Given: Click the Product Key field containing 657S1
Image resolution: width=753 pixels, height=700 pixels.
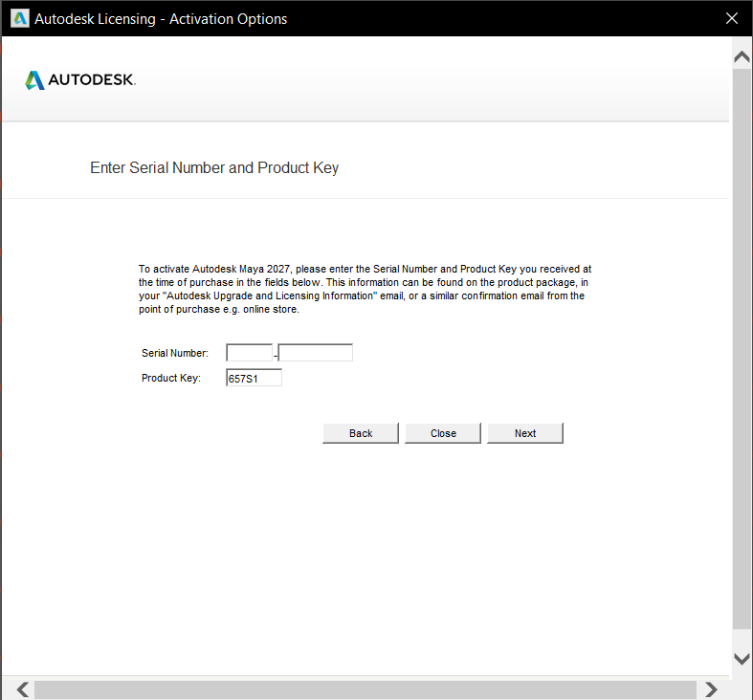Looking at the screenshot, I should click(255, 378).
